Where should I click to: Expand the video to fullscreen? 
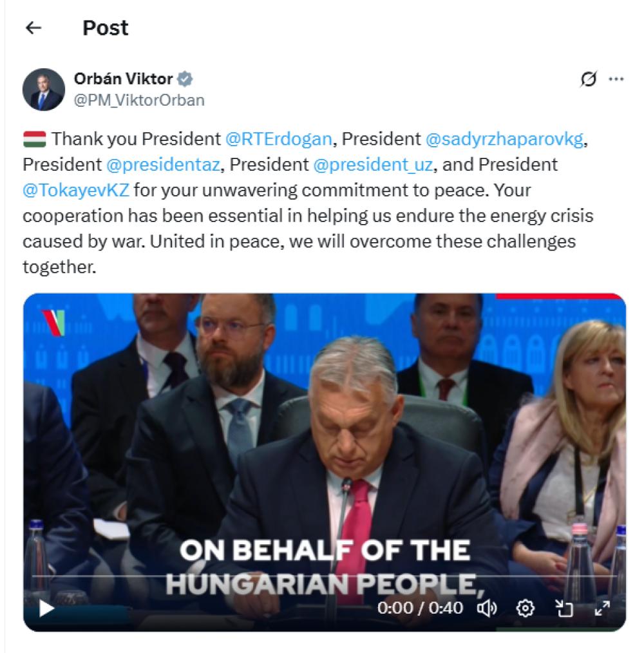point(602,609)
